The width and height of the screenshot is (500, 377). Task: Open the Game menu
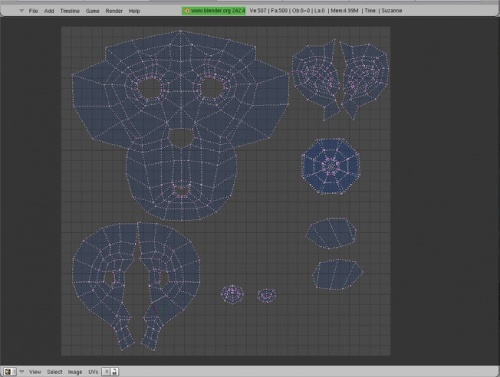92,11
